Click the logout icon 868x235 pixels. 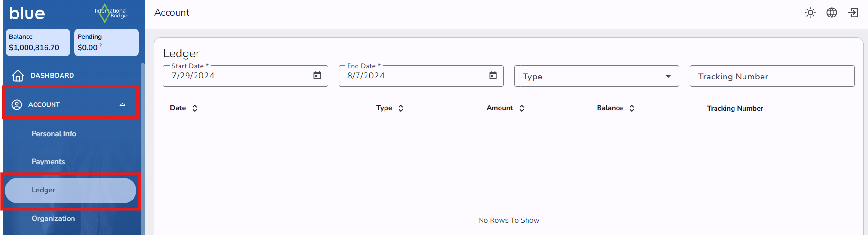click(x=853, y=13)
